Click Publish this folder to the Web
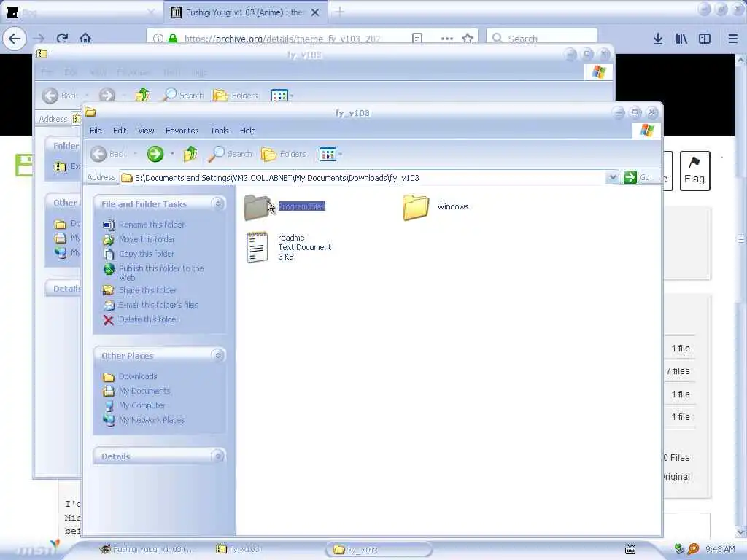The image size is (747, 560). point(161,273)
